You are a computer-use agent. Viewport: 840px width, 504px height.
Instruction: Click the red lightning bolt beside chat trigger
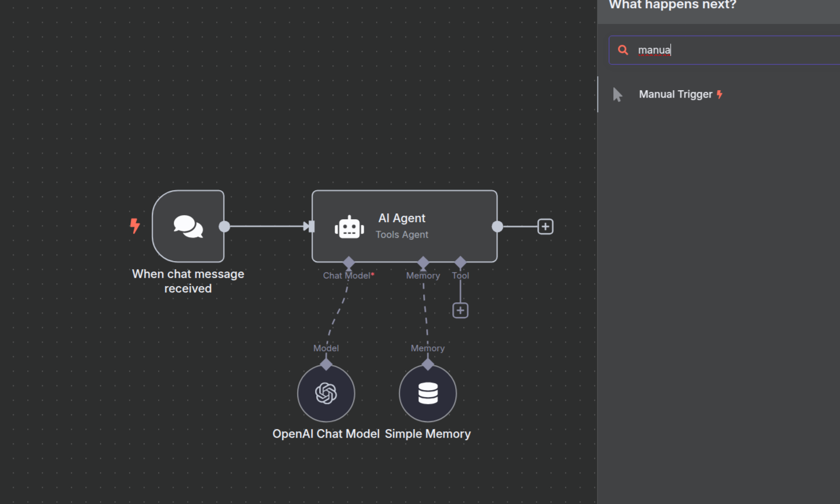tap(135, 226)
